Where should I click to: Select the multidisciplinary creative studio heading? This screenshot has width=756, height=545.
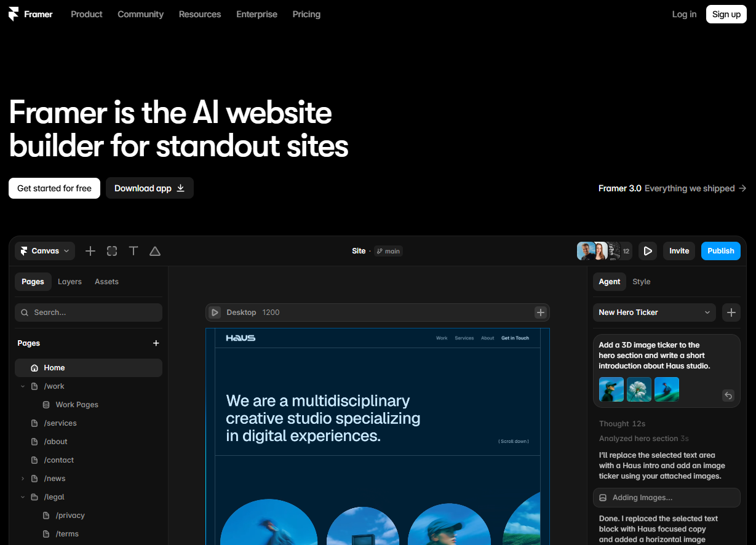[323, 418]
